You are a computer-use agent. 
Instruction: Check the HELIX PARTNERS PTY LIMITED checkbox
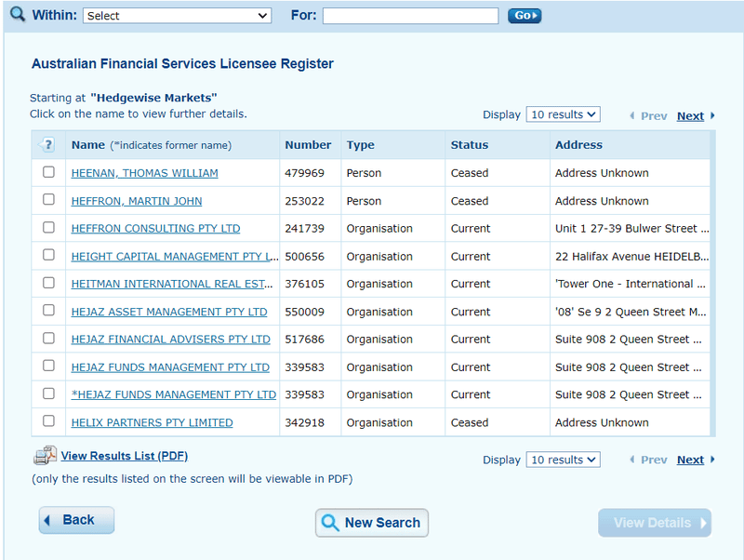pyautogui.click(x=48, y=421)
